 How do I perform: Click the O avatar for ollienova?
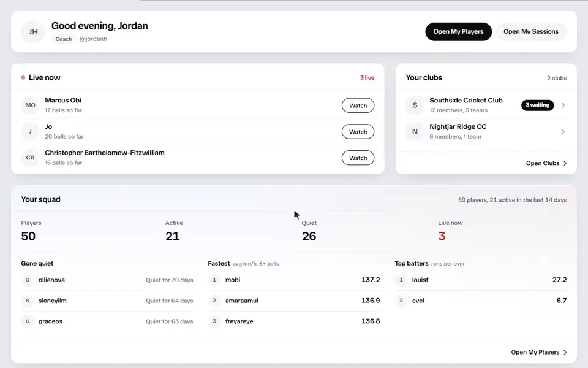(28, 280)
